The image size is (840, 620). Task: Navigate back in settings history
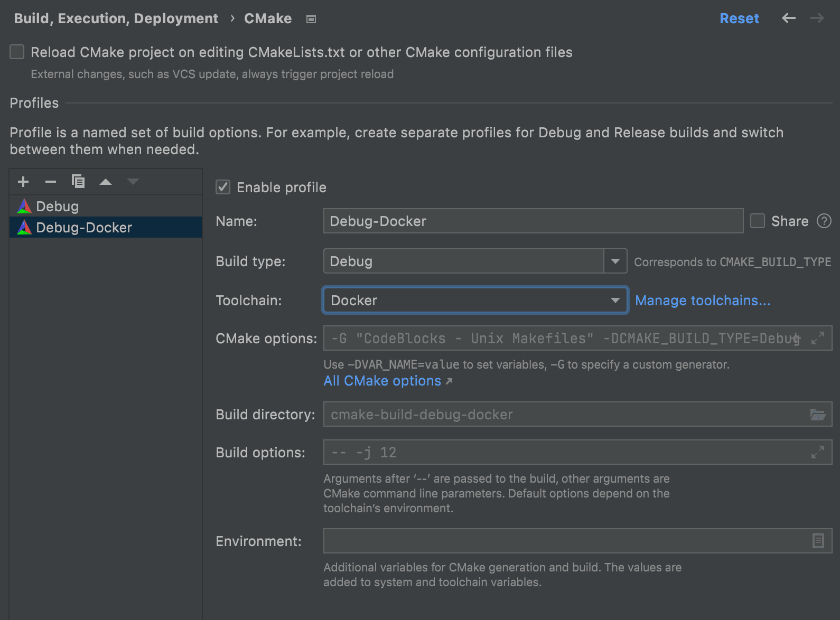(x=788, y=18)
